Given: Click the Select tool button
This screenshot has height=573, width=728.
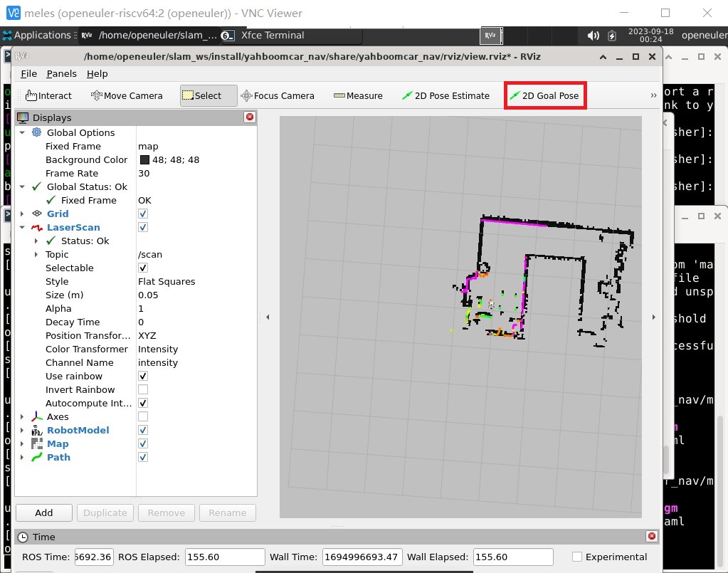Looking at the screenshot, I should (x=209, y=95).
